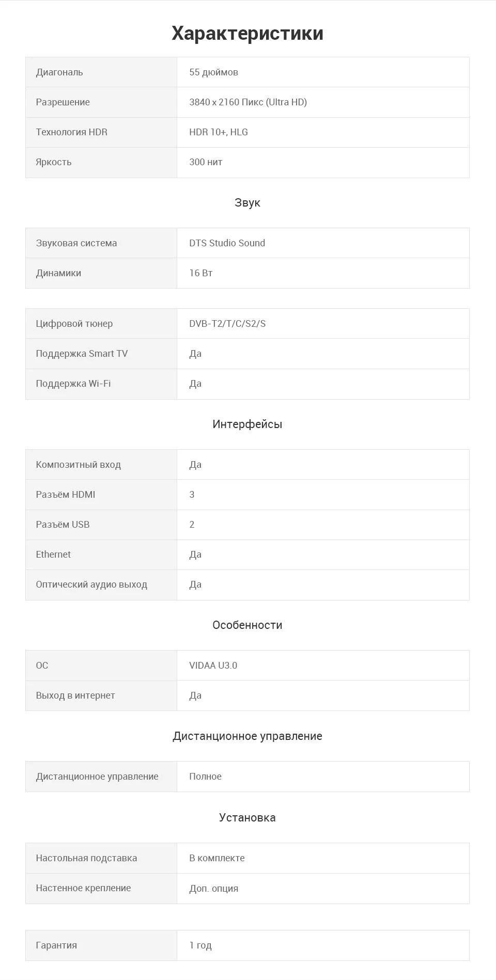Select the VIDAA U3.0 value
496x980 pixels.
(213, 666)
